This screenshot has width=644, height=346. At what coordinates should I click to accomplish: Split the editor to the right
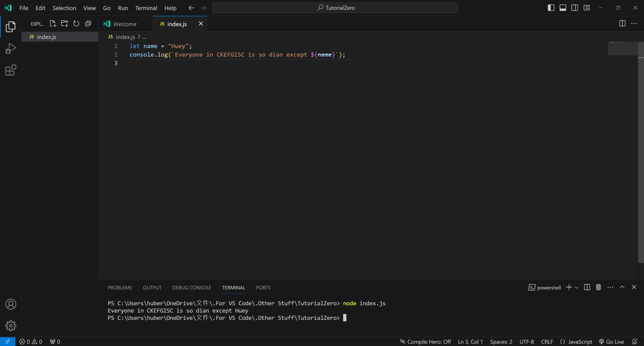[622, 23]
